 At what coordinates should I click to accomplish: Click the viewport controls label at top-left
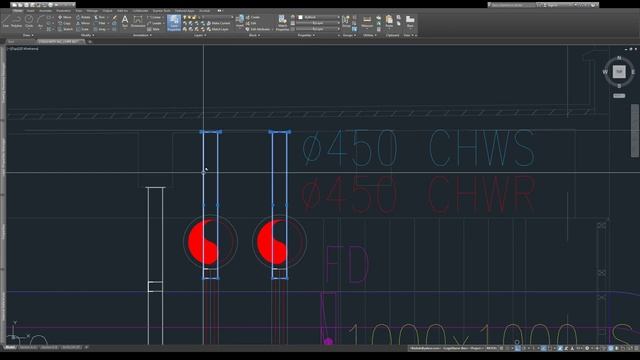click(23, 49)
